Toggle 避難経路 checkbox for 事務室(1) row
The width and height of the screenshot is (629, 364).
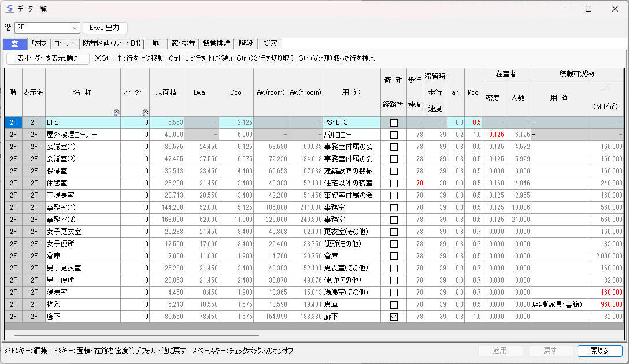coord(394,207)
